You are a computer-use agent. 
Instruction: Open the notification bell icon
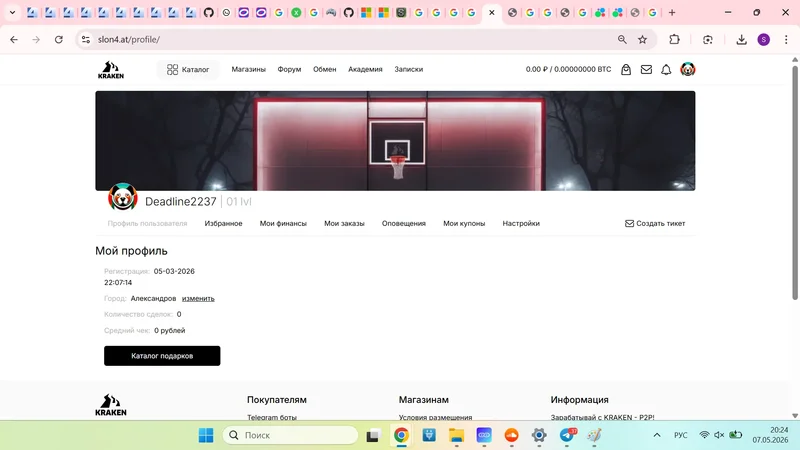click(666, 69)
